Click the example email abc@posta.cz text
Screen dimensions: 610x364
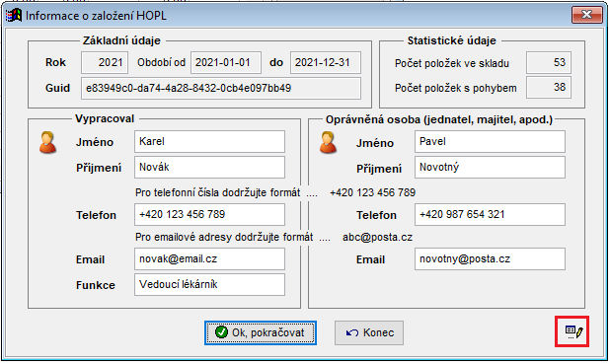coord(377,237)
